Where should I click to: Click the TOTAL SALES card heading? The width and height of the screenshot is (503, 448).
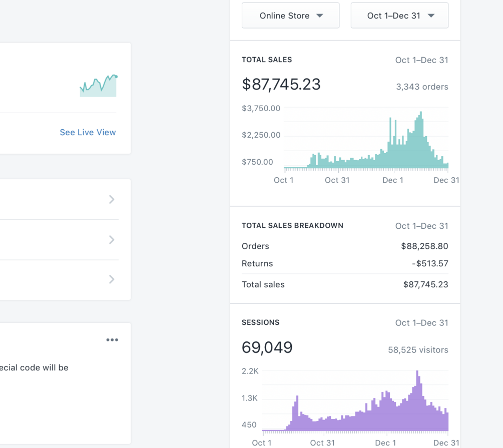point(267,60)
